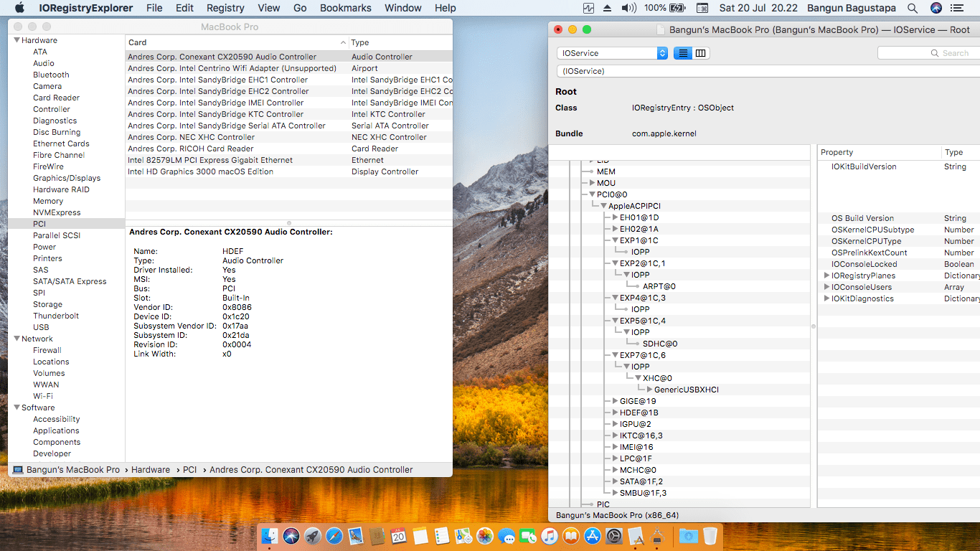Open System Preferences gear in dock

coord(614,535)
